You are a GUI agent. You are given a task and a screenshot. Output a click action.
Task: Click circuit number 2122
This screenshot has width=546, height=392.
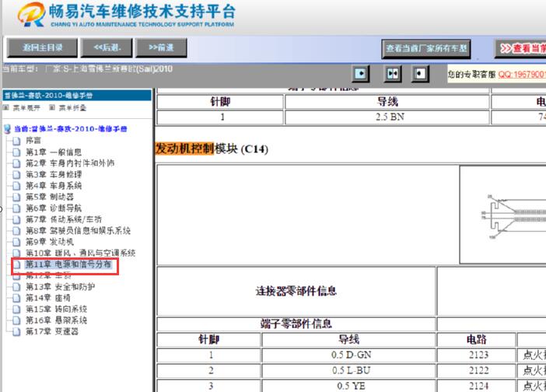(x=476, y=370)
